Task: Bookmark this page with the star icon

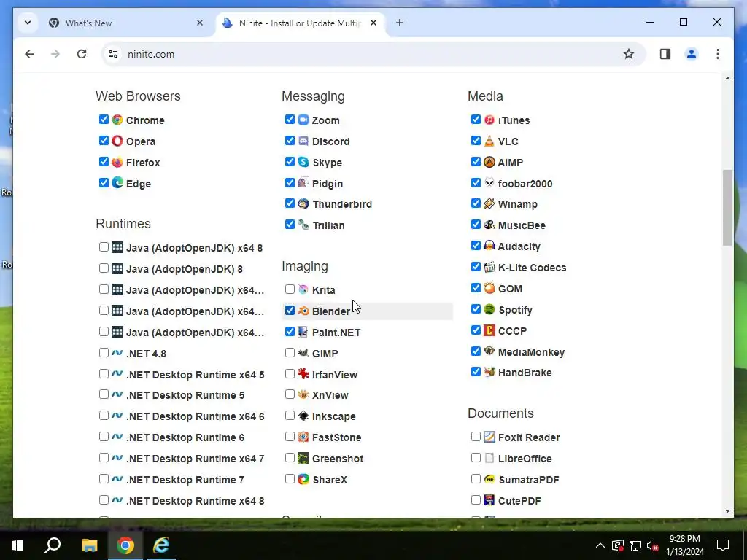Action: coord(629,54)
